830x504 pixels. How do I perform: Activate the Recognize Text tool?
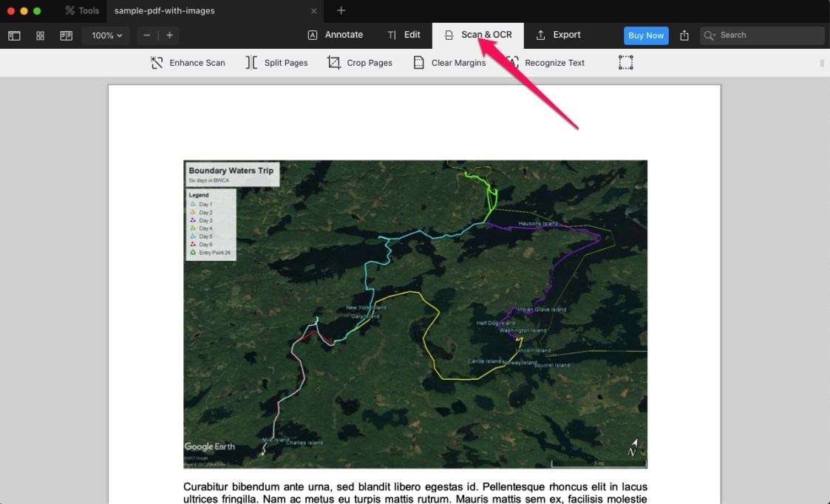545,63
